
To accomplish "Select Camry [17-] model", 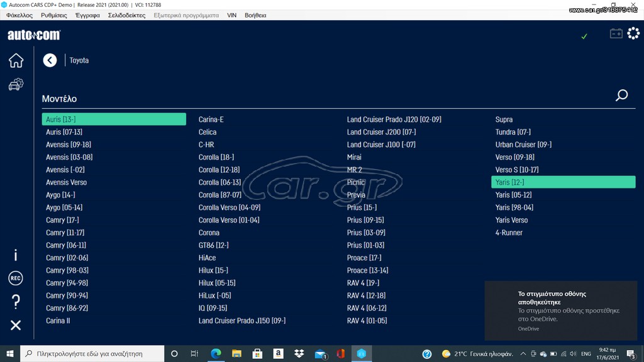I will 62,220.
